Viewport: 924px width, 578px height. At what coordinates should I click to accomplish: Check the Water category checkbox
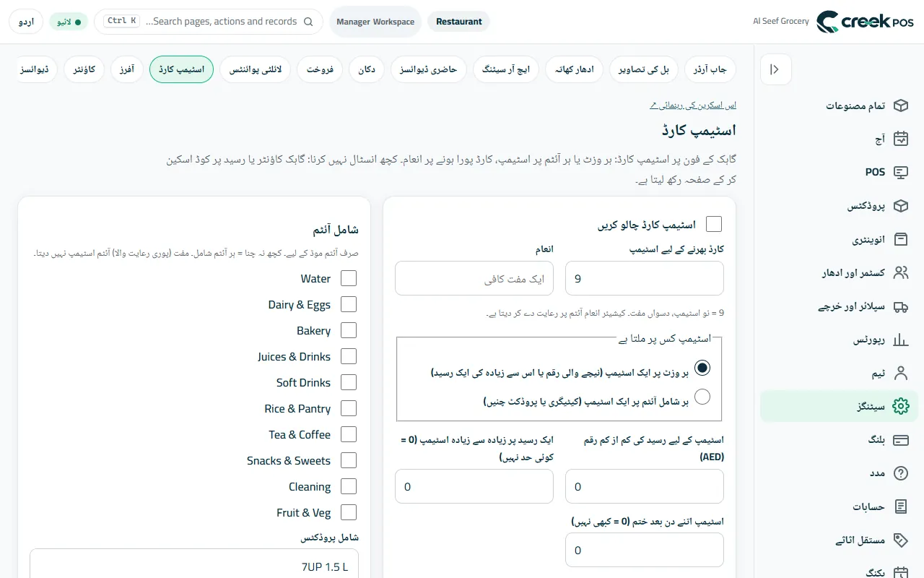[349, 278]
